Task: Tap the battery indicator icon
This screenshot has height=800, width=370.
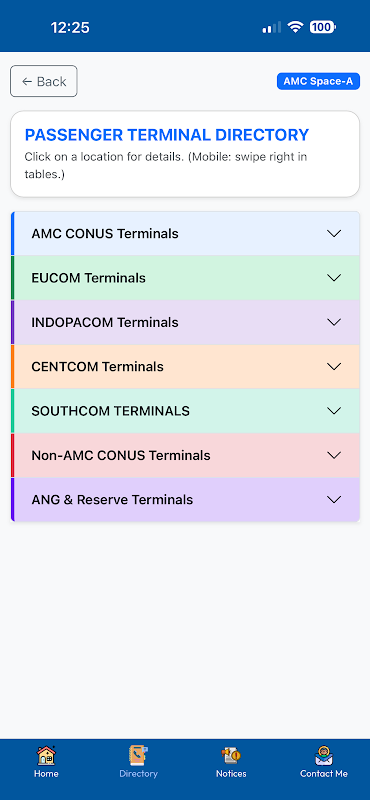Action: pyautogui.click(x=323, y=27)
